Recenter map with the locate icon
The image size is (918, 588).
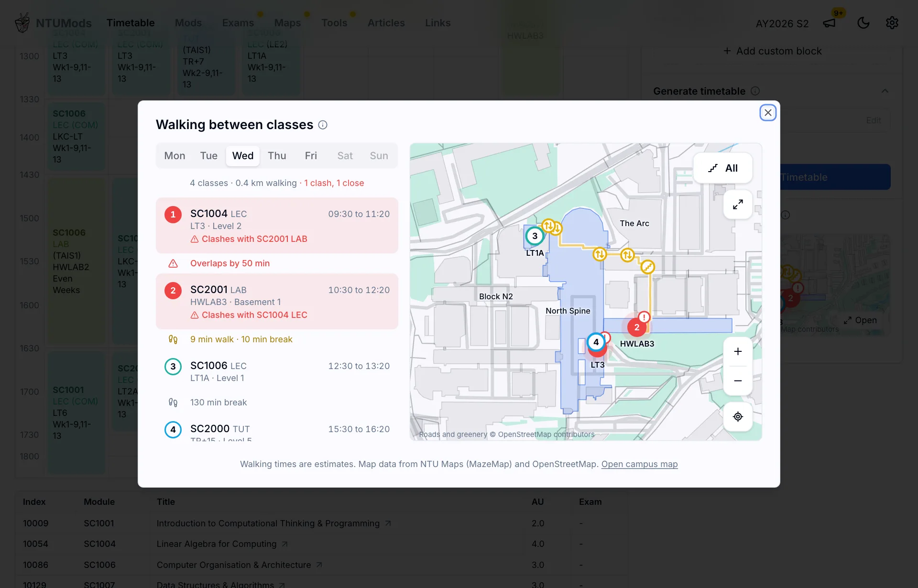tap(738, 417)
